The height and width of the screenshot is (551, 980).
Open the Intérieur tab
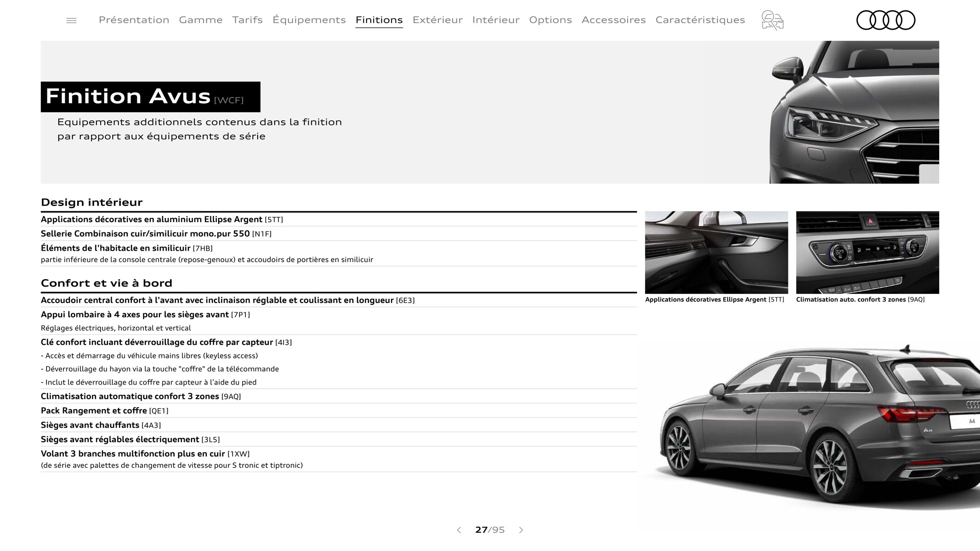coord(496,20)
